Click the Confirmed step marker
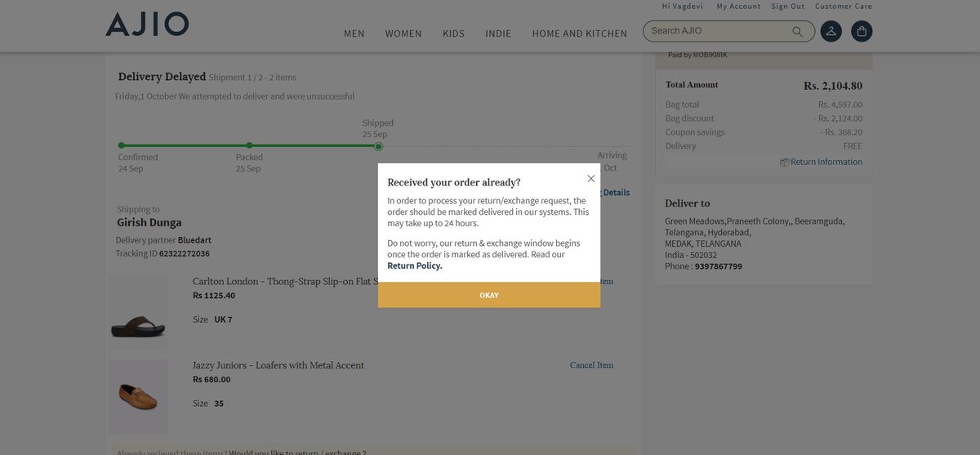The image size is (980, 455). pos(121,145)
